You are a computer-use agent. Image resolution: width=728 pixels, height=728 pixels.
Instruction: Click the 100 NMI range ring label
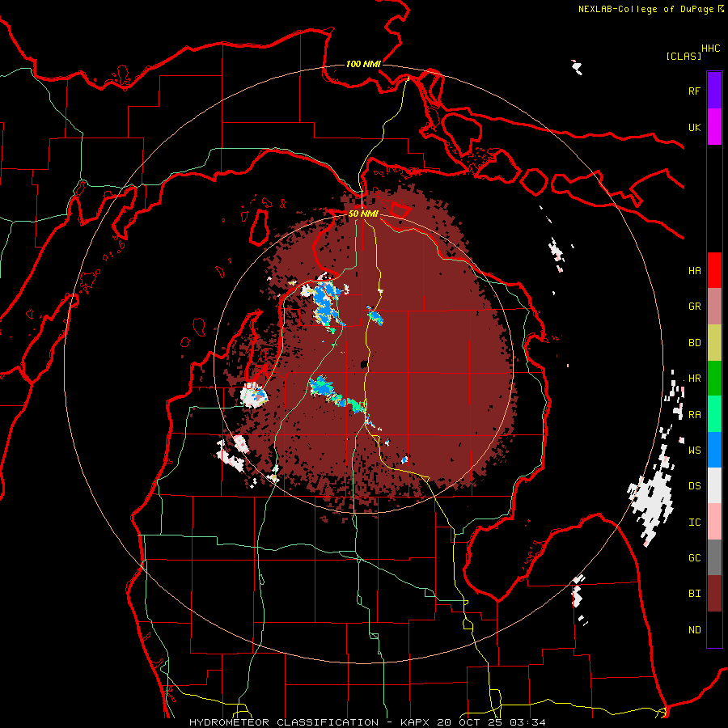click(x=363, y=64)
